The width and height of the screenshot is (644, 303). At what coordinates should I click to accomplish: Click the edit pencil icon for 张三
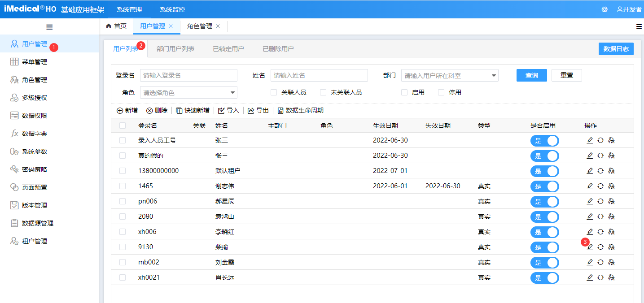[x=590, y=140]
